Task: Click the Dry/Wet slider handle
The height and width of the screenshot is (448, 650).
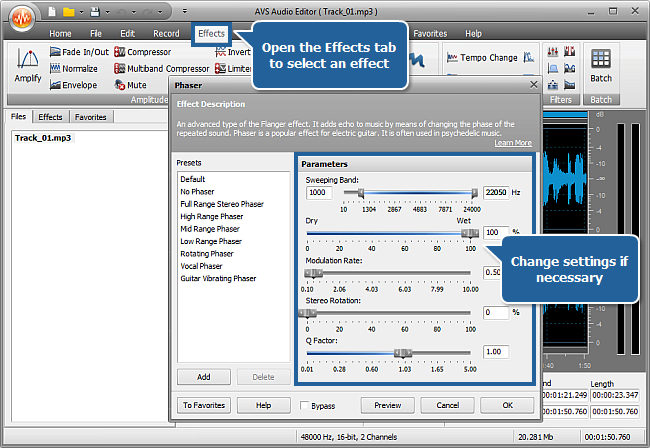Action: pos(470,233)
